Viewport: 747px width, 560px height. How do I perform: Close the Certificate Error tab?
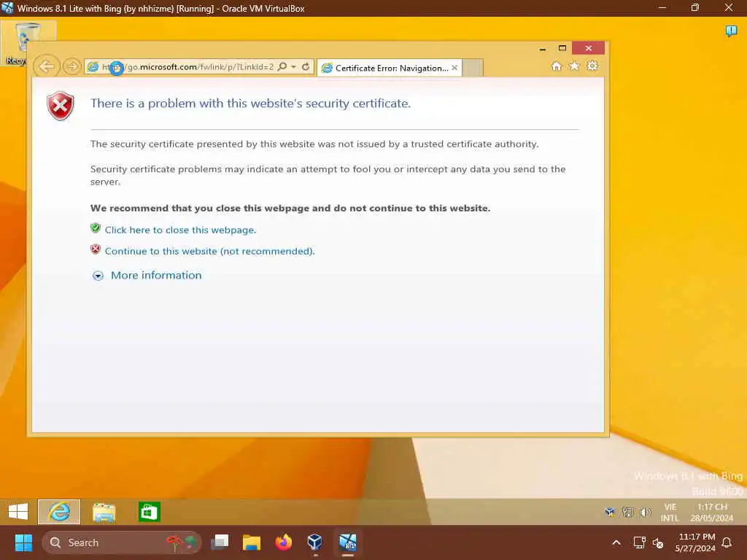click(454, 68)
